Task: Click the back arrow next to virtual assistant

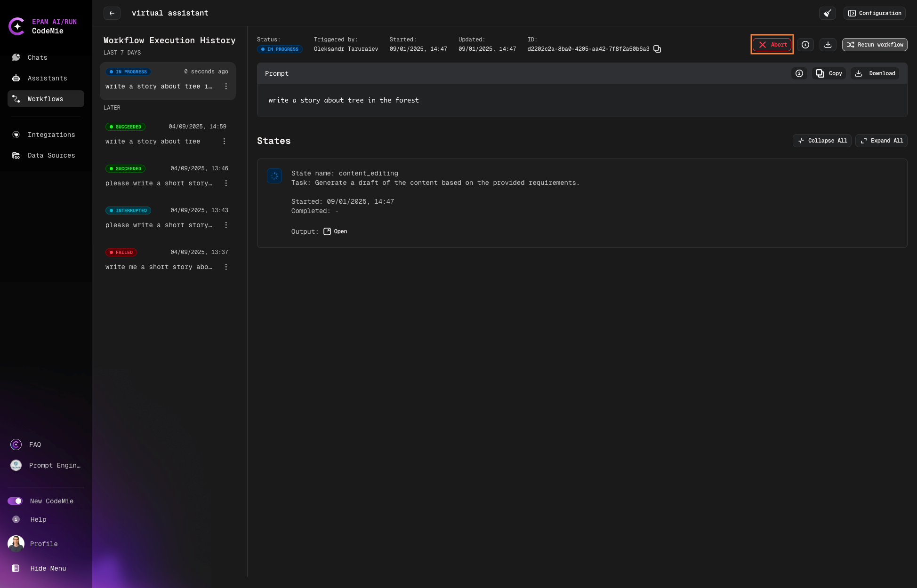Action: click(x=112, y=13)
